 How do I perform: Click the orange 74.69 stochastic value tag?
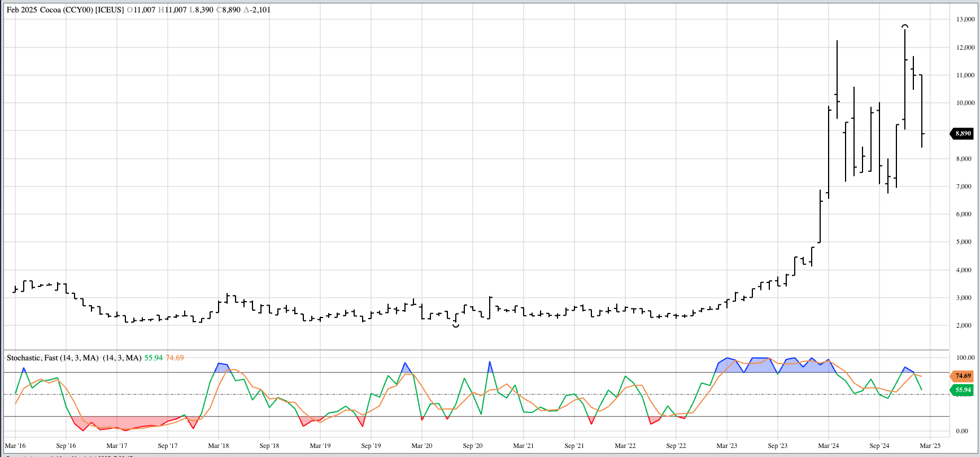pos(962,376)
